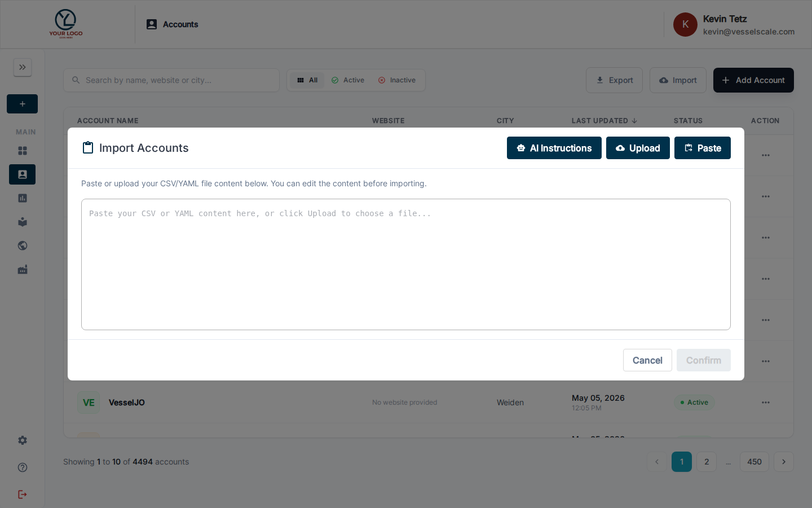The image size is (812, 508).
Task: Click the clipboard icon beside Import Accounts title
Action: [88, 148]
